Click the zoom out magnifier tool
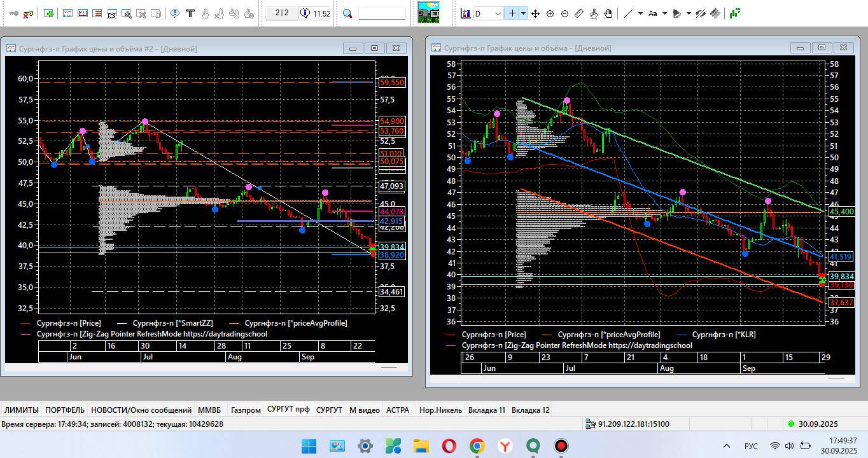 (564, 13)
